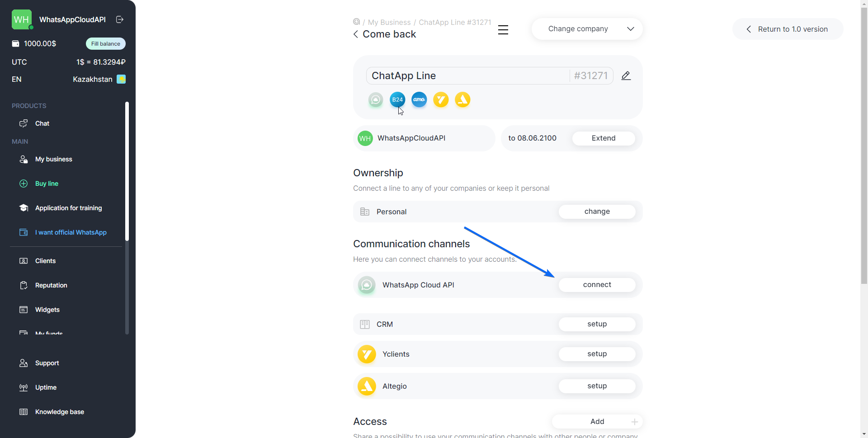
Task: Select the B24 Bitrix24 channel icon
Action: tap(397, 99)
